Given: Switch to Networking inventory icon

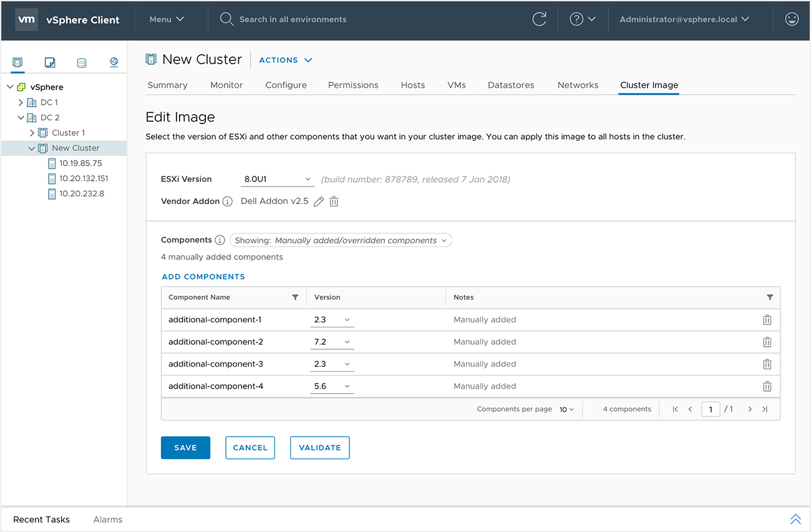Looking at the screenshot, I should tap(114, 62).
